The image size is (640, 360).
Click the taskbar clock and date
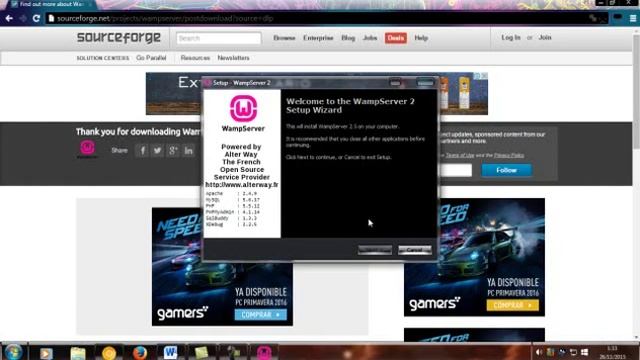[x=612, y=353]
